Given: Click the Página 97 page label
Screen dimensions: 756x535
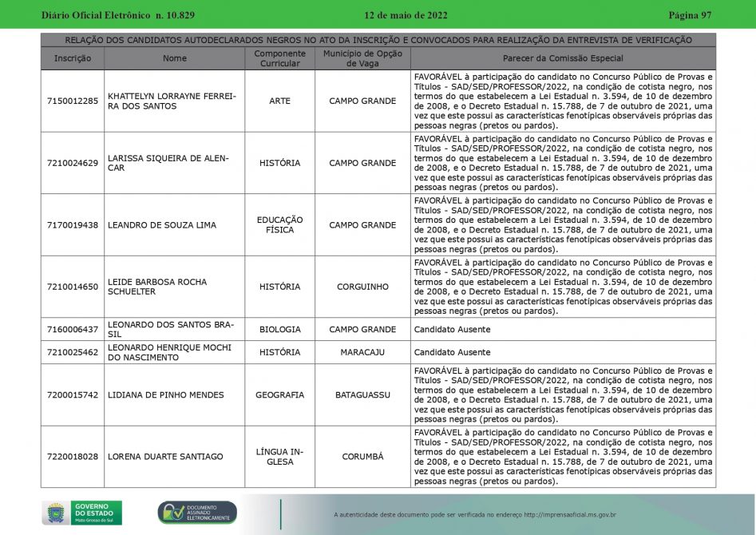Looking at the screenshot, I should 690,16.
